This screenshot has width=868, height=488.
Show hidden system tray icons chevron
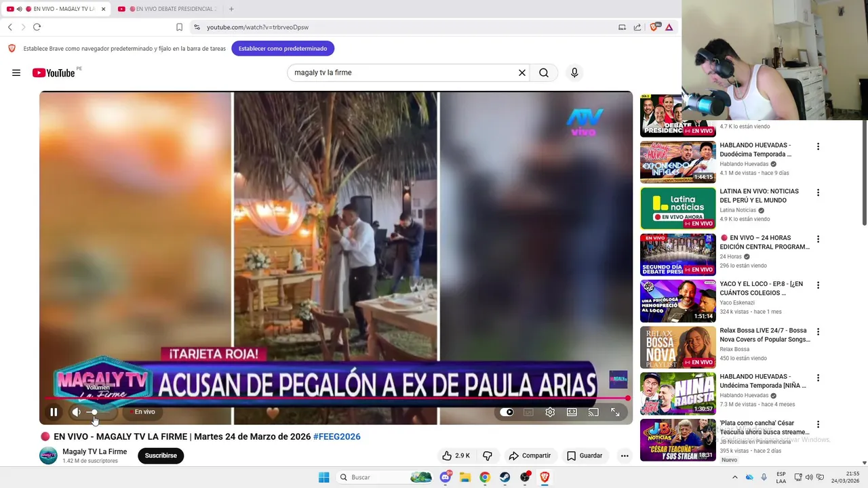click(735, 477)
